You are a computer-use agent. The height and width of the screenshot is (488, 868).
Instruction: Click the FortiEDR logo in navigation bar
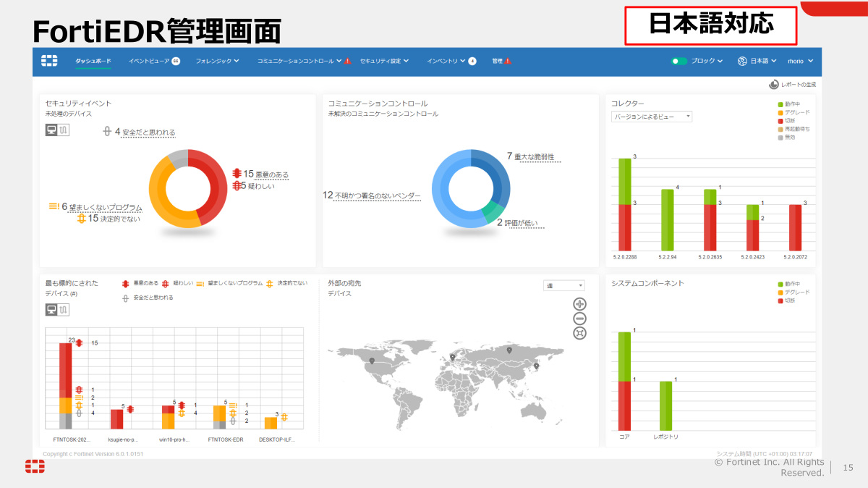(48, 61)
